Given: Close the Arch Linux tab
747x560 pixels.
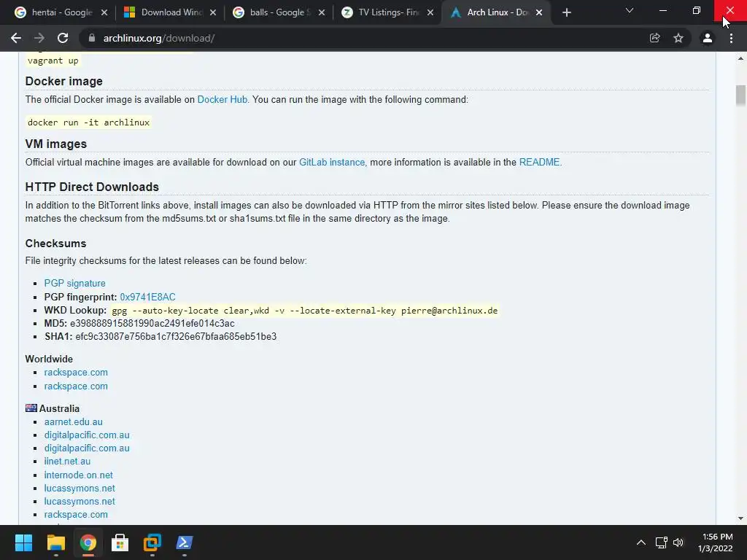Looking at the screenshot, I should pyautogui.click(x=539, y=13).
